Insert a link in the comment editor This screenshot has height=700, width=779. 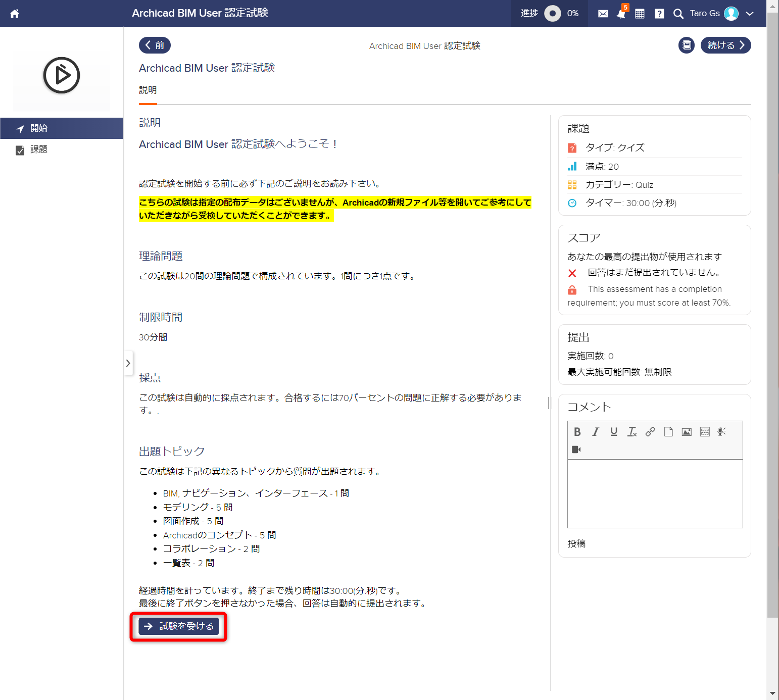(650, 432)
